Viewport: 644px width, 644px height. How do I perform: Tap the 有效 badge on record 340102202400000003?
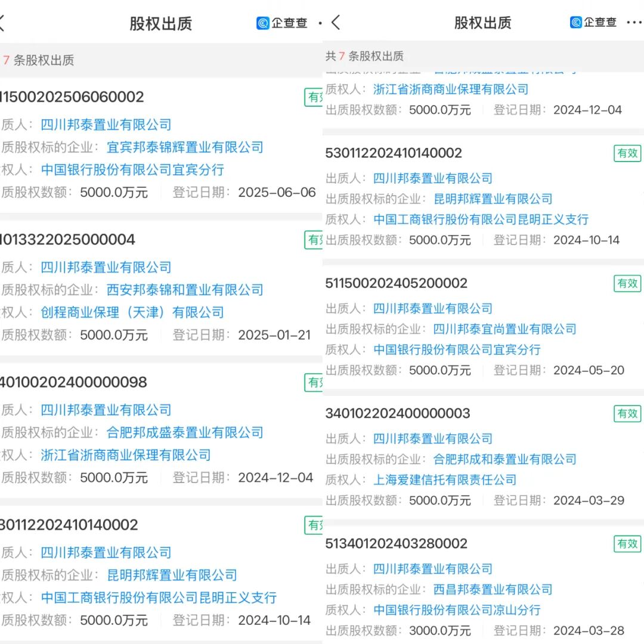(627, 413)
